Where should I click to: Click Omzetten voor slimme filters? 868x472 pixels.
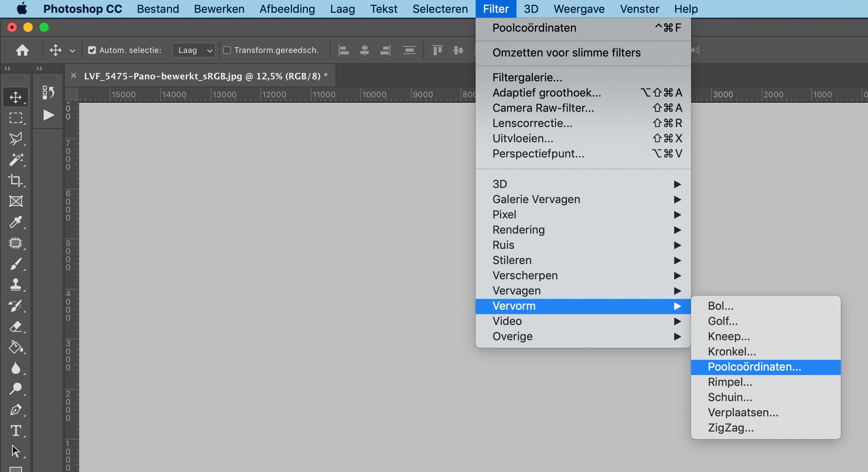[566, 52]
